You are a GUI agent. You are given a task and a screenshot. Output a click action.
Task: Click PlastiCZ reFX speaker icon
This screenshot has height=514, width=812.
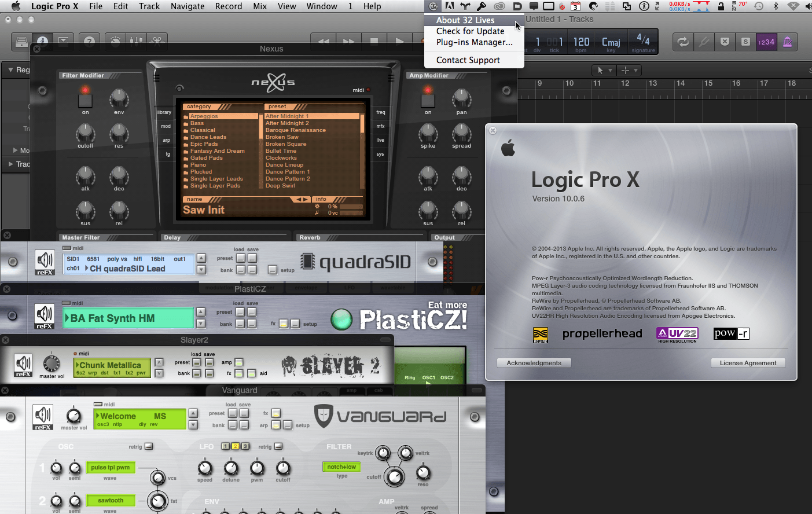[45, 317]
